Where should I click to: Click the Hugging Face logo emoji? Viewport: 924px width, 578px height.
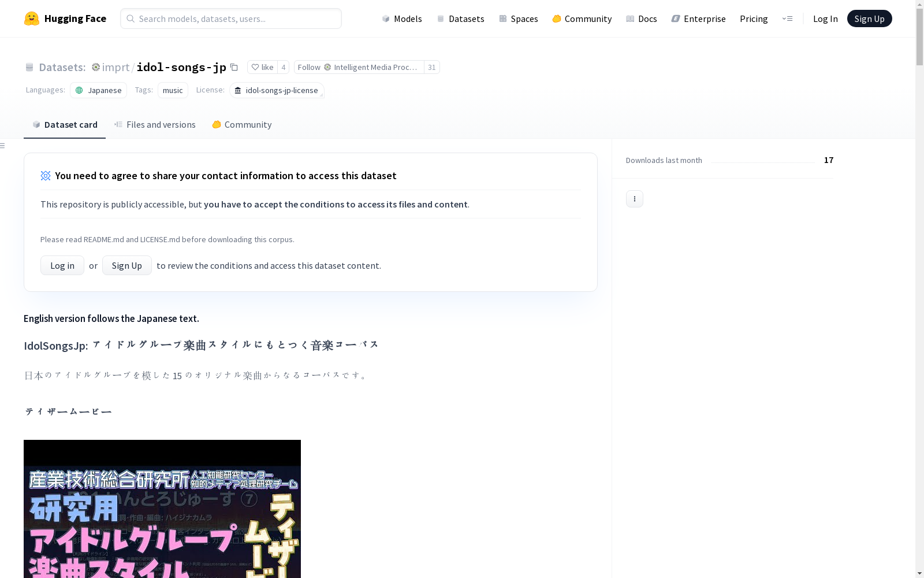tap(32, 18)
